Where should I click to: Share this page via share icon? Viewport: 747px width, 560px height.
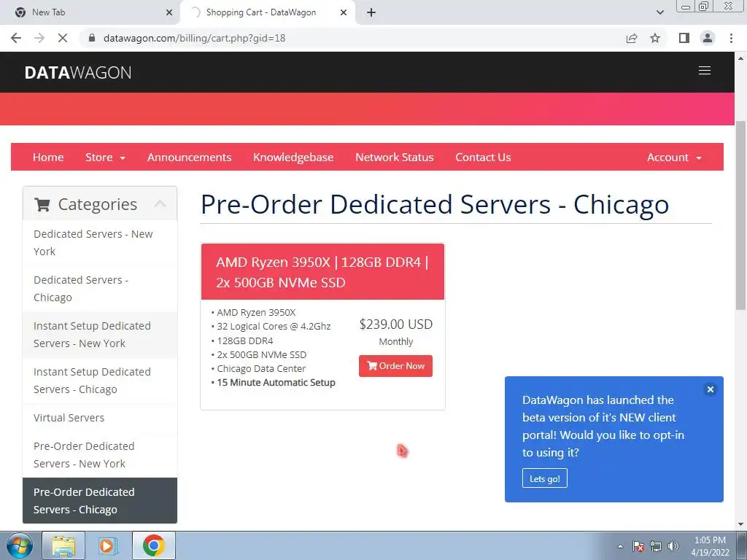632,38
